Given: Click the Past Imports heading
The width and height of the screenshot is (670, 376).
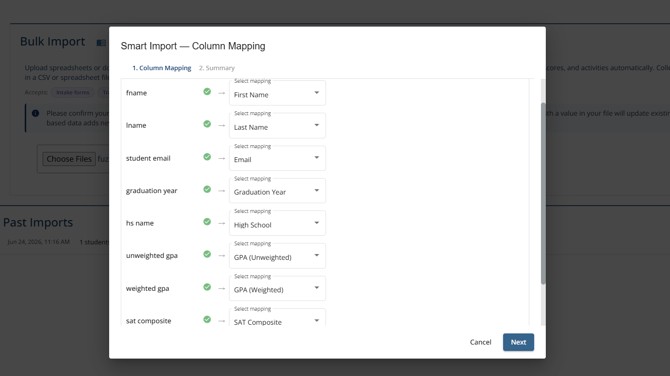Looking at the screenshot, I should coord(38,223).
